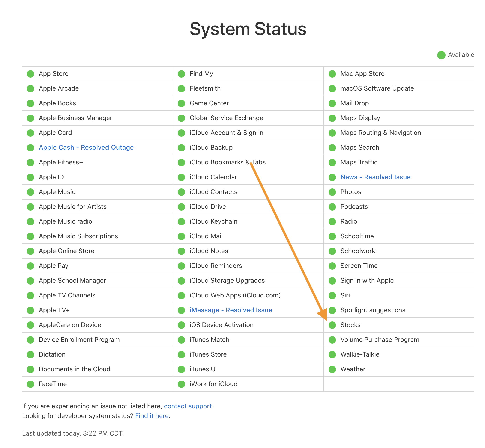Click the green dot next to iTunes Store
Image resolution: width=485 pixels, height=448 pixels.
pyautogui.click(x=181, y=355)
